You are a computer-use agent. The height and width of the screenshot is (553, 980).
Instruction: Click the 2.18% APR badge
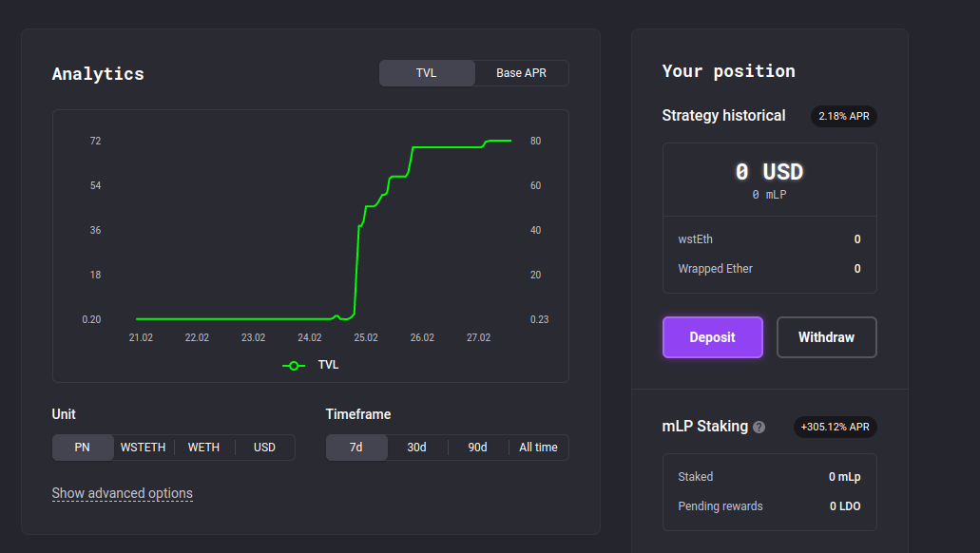tap(843, 116)
